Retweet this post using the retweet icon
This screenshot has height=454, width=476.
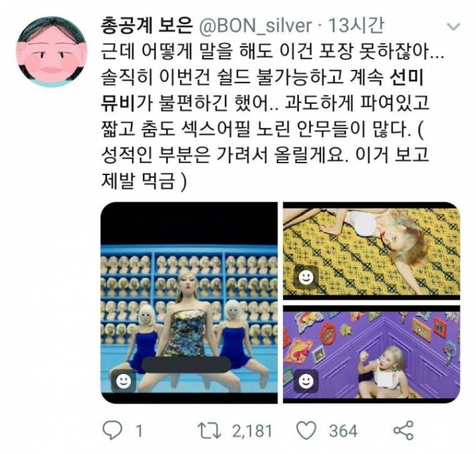(x=209, y=431)
